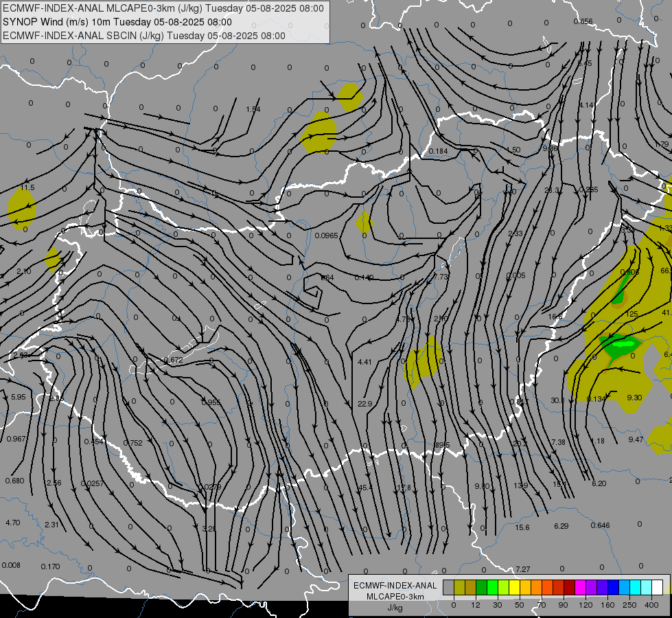672x618 pixels.
Task: Click map value 11.5
Action: click(x=27, y=187)
